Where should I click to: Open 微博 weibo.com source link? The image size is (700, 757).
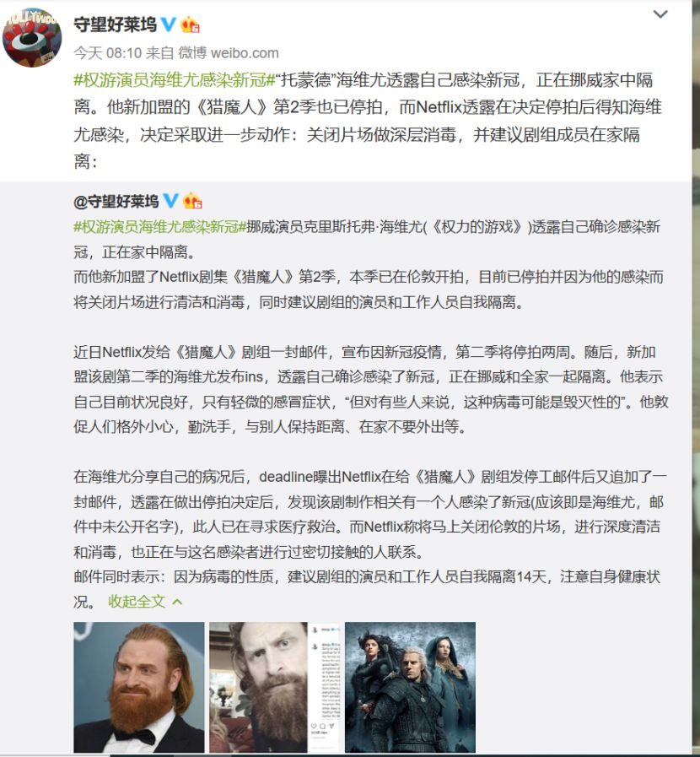coord(229,52)
